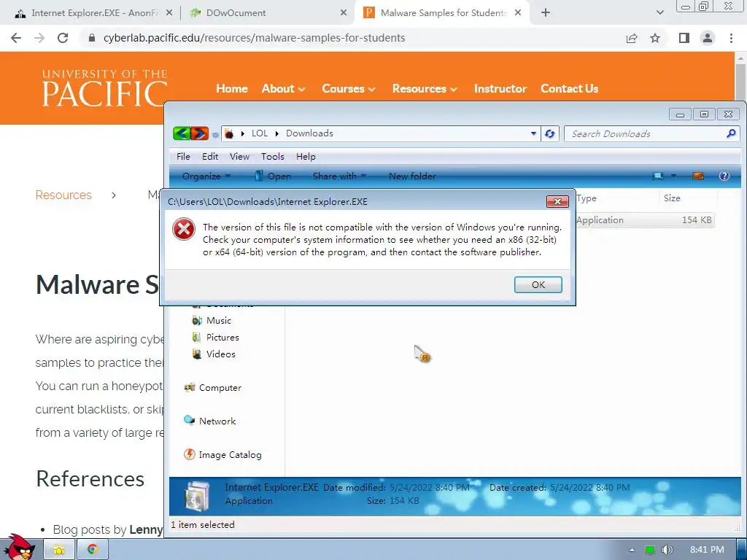This screenshot has height=560, width=747.
Task: Open a new browser tab with plus
Action: pos(546,13)
